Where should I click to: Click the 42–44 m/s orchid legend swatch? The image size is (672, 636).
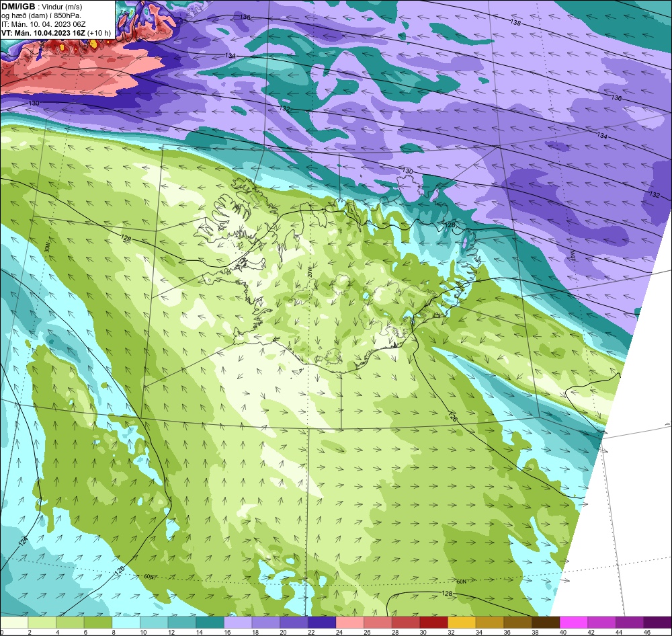point(602,623)
